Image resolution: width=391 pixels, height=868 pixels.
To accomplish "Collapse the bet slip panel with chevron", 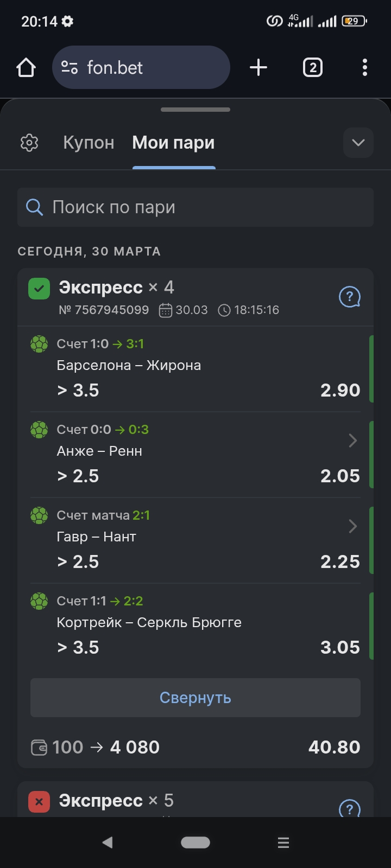I will pyautogui.click(x=358, y=143).
